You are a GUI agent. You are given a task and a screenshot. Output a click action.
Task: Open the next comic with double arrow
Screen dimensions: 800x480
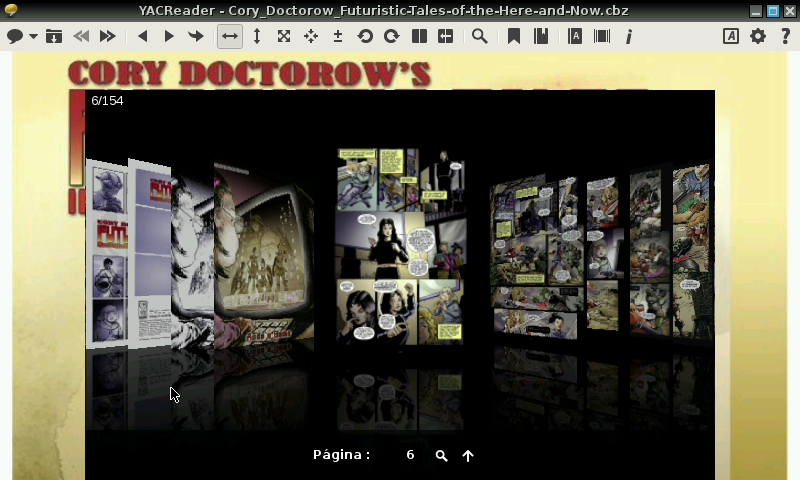click(x=107, y=36)
